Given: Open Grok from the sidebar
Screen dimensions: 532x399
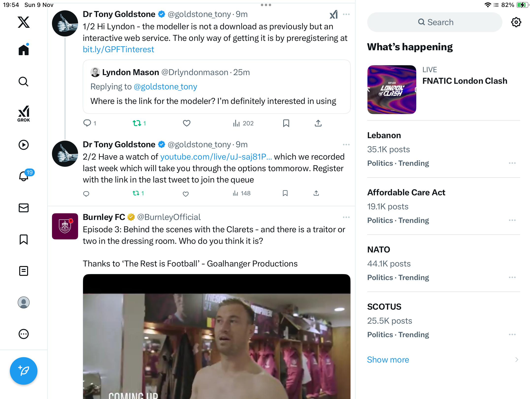Looking at the screenshot, I should [x=24, y=114].
